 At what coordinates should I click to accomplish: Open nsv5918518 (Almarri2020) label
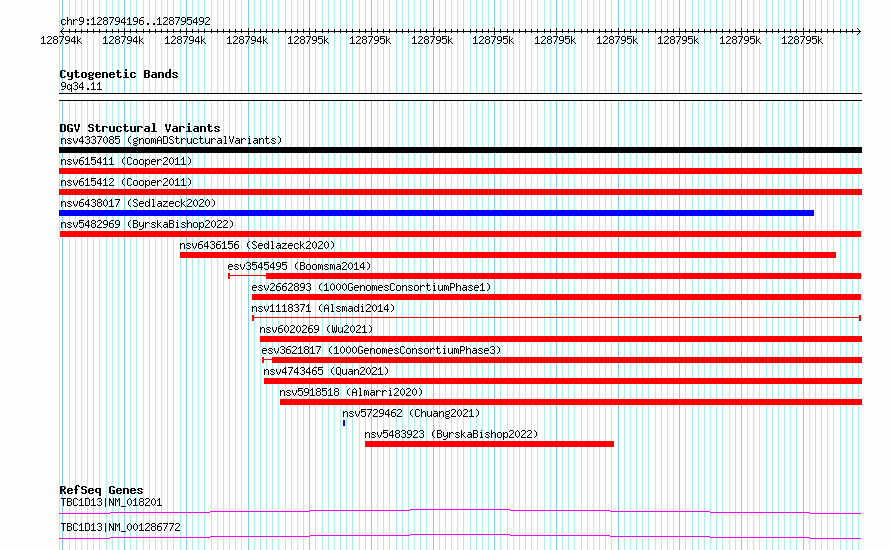351,392
